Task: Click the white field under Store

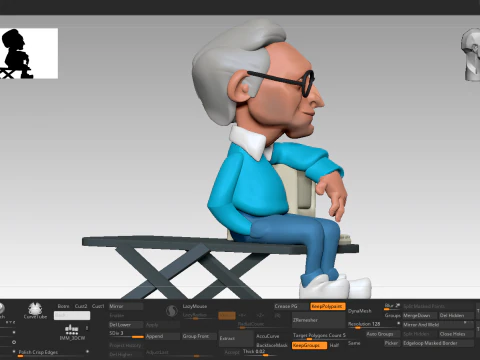Action: tap(72, 315)
